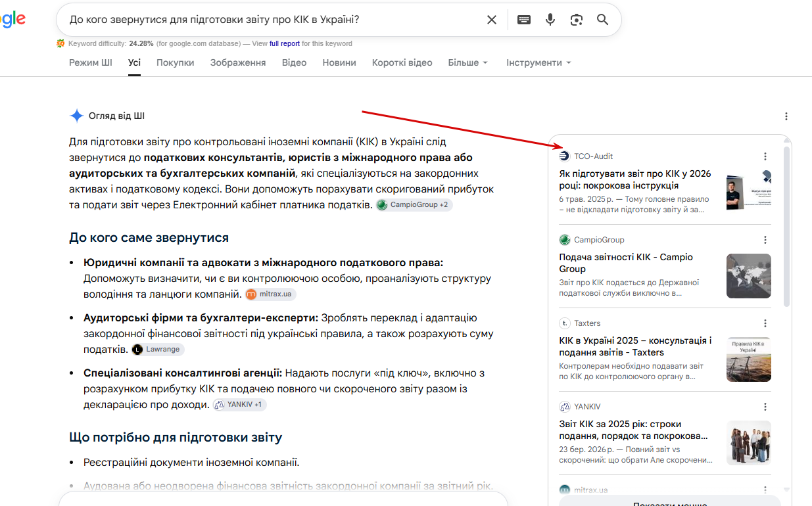Open YANKIV +1 source chip
Viewport: 812px width, 506px height.
point(239,405)
